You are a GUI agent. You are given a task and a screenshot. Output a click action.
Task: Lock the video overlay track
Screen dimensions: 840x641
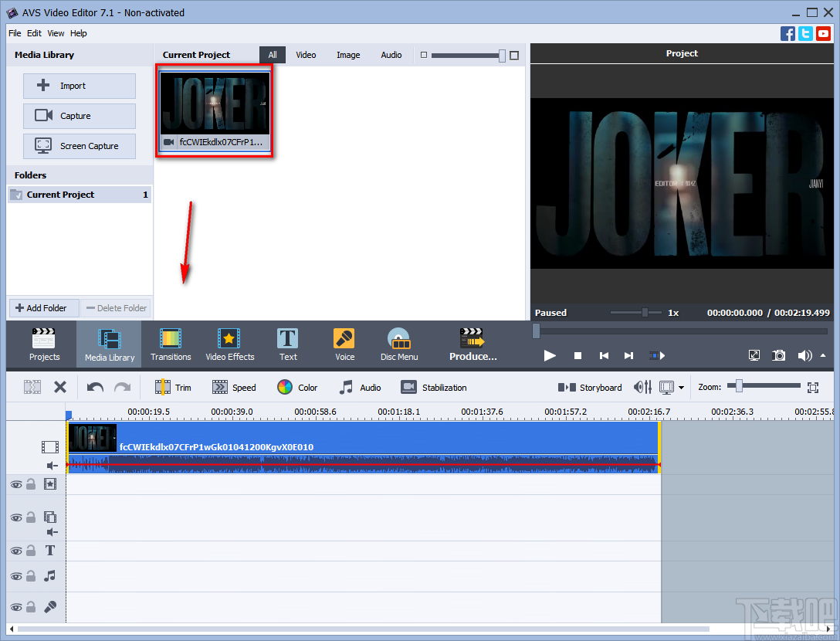(x=31, y=517)
